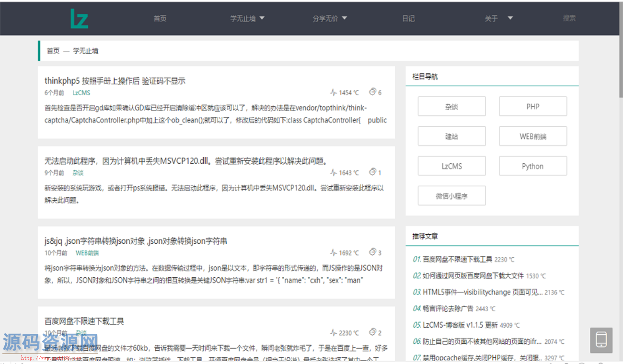Click the comment bubble showing 3 on json article
Viewport: 623px width, 364px height.
(373, 251)
